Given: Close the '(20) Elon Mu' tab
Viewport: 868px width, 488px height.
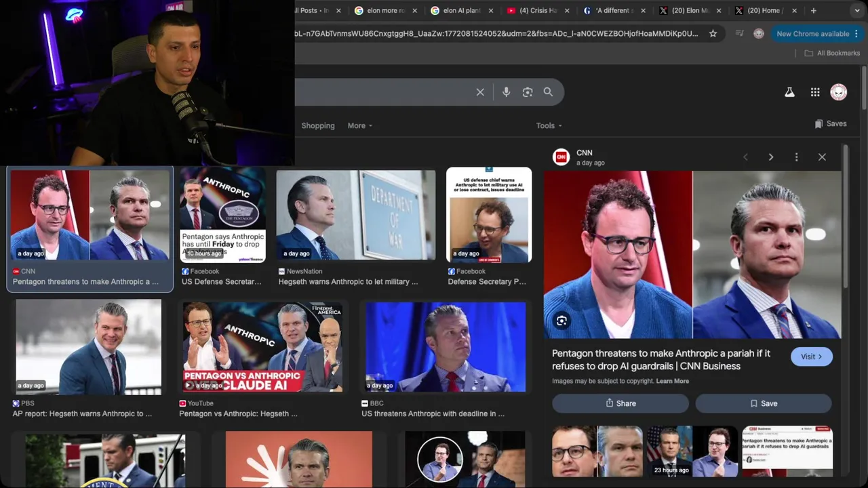Looking at the screenshot, I should click(718, 10).
